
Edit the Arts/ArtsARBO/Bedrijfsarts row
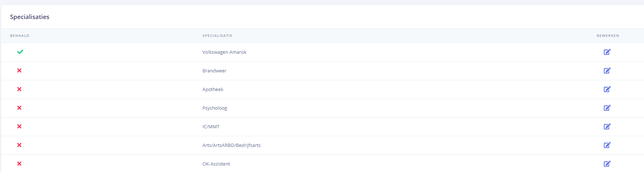(607, 145)
